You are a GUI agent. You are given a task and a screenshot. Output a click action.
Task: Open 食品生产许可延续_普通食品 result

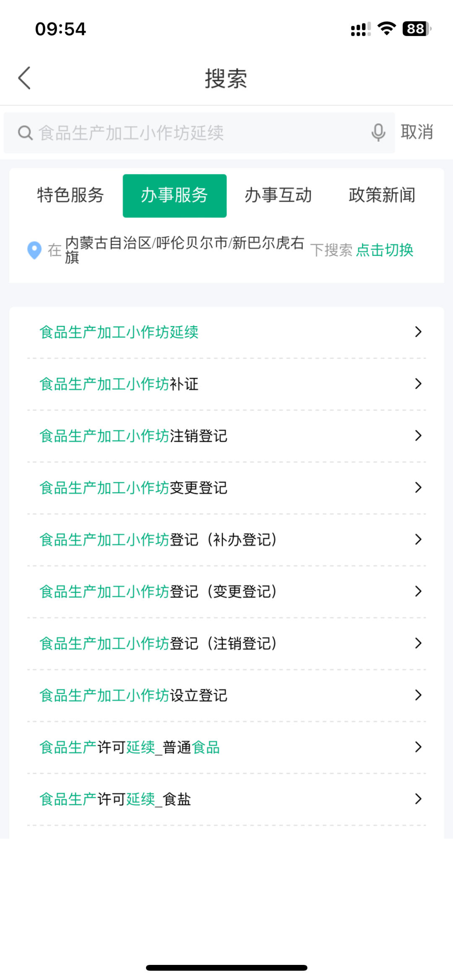pos(130,747)
